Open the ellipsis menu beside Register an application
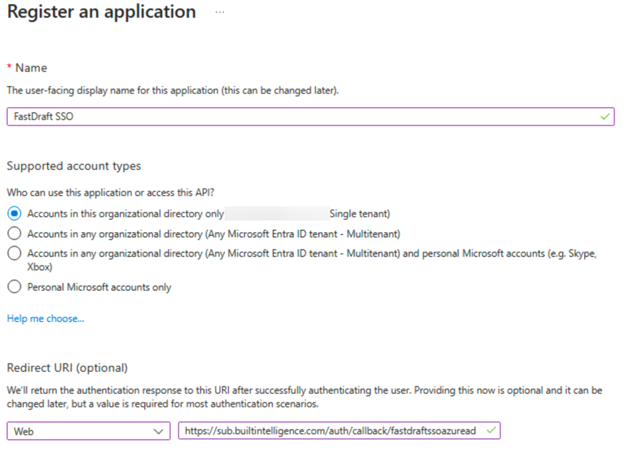This screenshot has height=452, width=624. coord(220,12)
